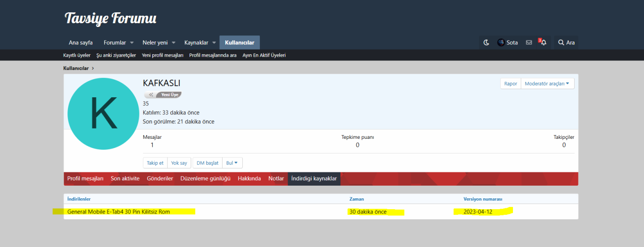Click the Yeni Üye badge
This screenshot has width=644, height=247.
163,94
